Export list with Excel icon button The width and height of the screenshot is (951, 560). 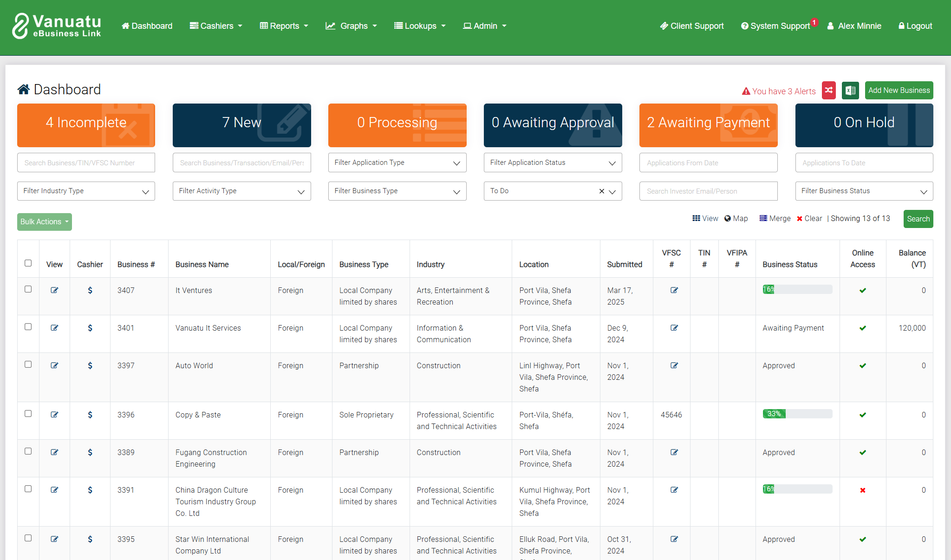pos(850,91)
